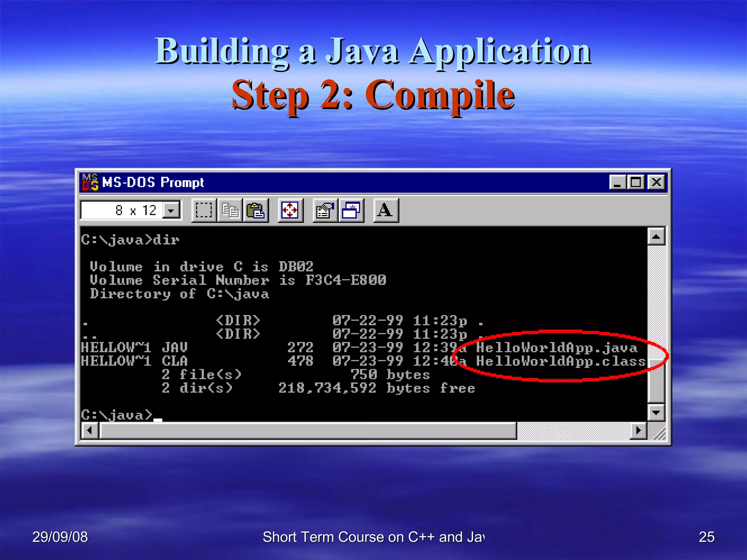The height and width of the screenshot is (560, 747).
Task: Open the 8 x 12 font size dropdown
Action: 171,210
